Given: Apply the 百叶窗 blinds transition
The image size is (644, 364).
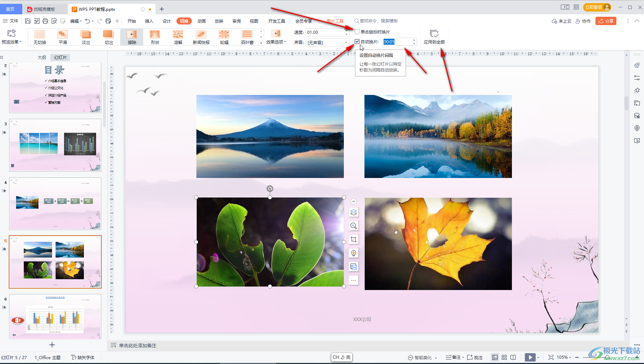Looking at the screenshot, I should pyautogui.click(x=247, y=37).
